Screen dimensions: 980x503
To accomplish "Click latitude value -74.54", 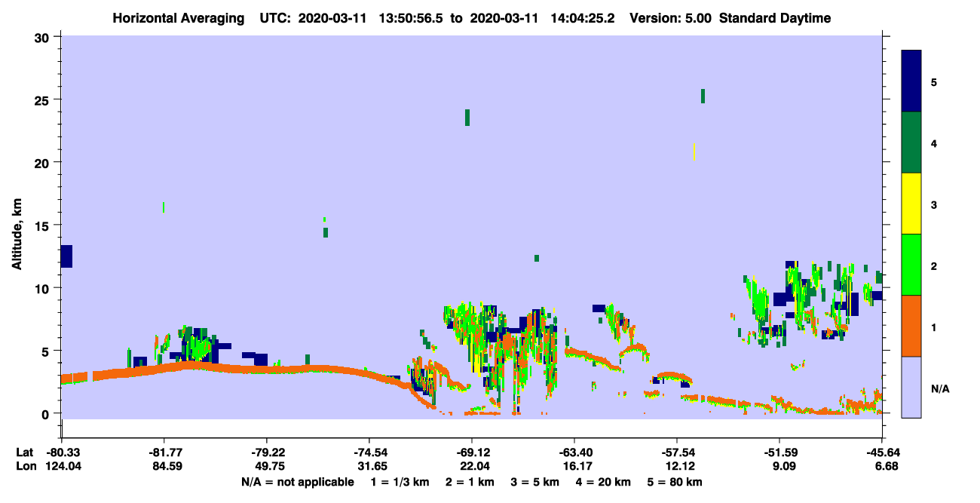I will pyautogui.click(x=369, y=452).
